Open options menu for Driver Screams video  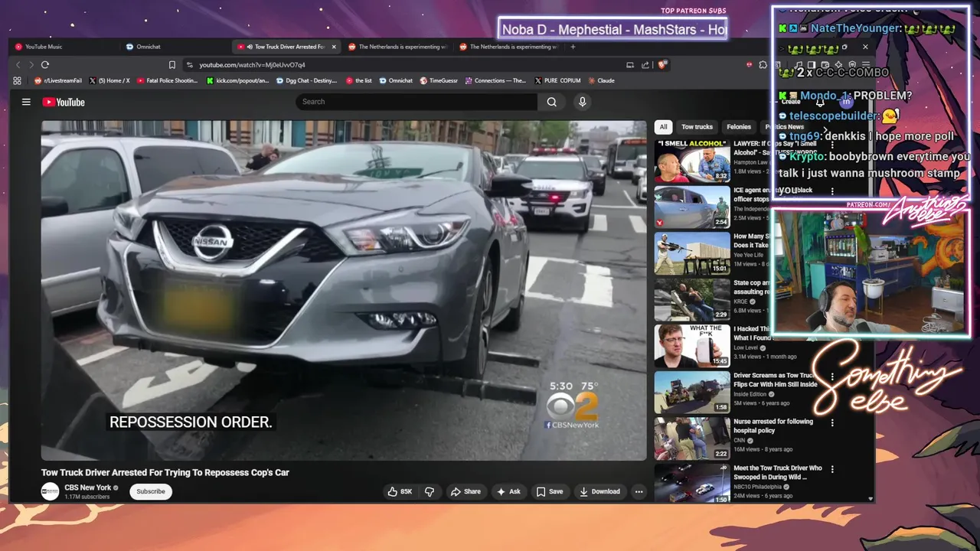pyautogui.click(x=832, y=377)
